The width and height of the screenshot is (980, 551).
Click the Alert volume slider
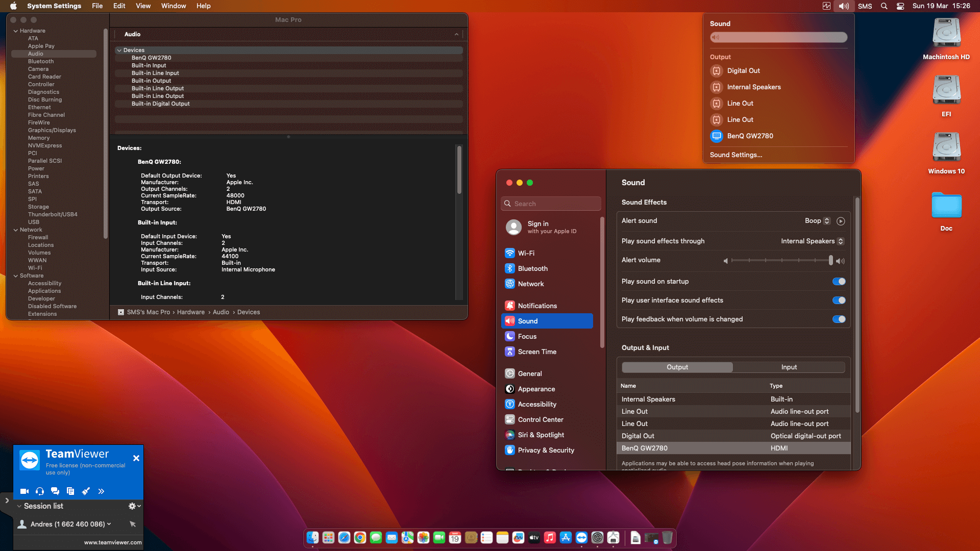(781, 260)
